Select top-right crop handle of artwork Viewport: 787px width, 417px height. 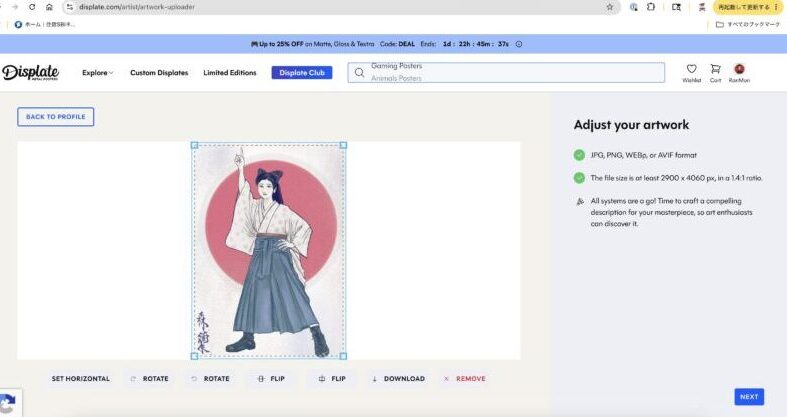[343, 146]
